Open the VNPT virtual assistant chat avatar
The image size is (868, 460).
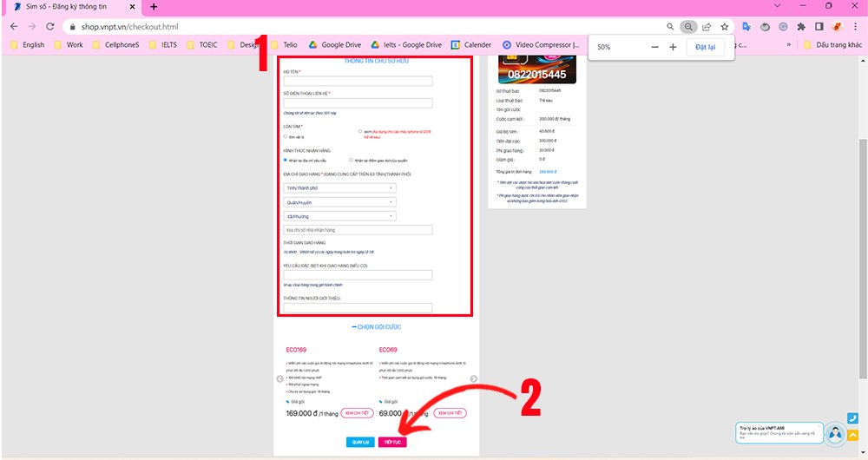click(x=835, y=434)
